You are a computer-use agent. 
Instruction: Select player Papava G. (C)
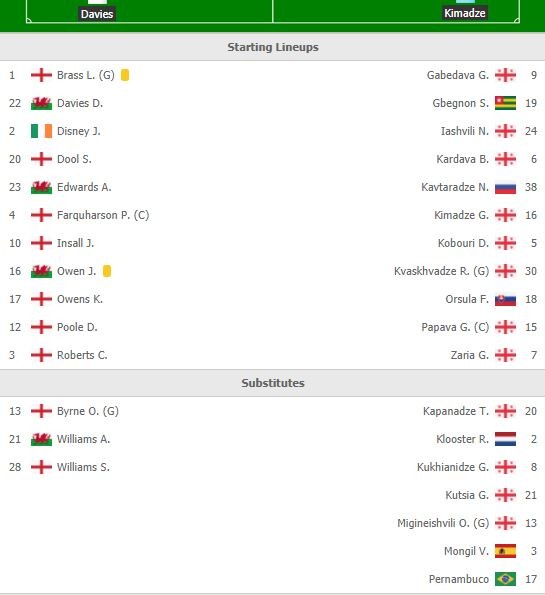click(455, 327)
